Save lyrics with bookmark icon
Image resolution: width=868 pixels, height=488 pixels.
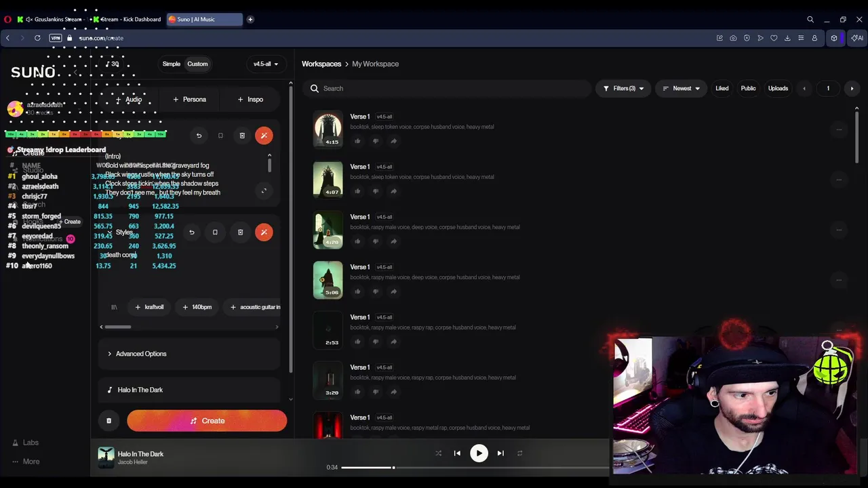(220, 136)
